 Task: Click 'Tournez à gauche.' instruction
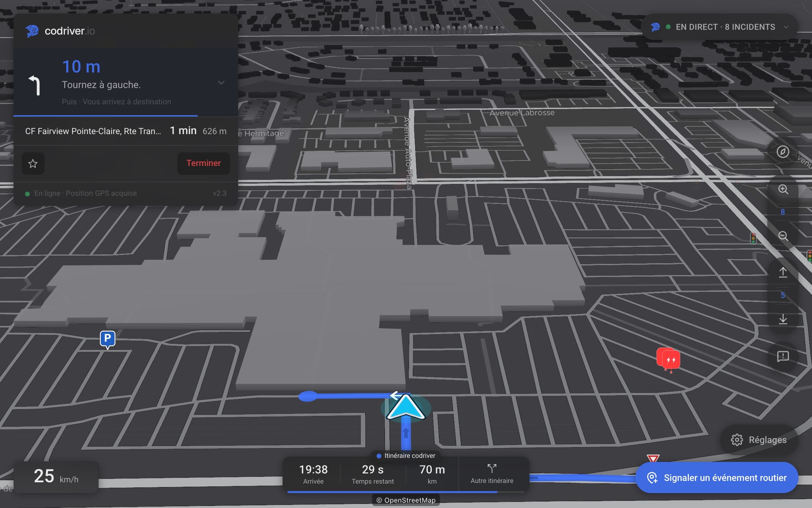[101, 85]
